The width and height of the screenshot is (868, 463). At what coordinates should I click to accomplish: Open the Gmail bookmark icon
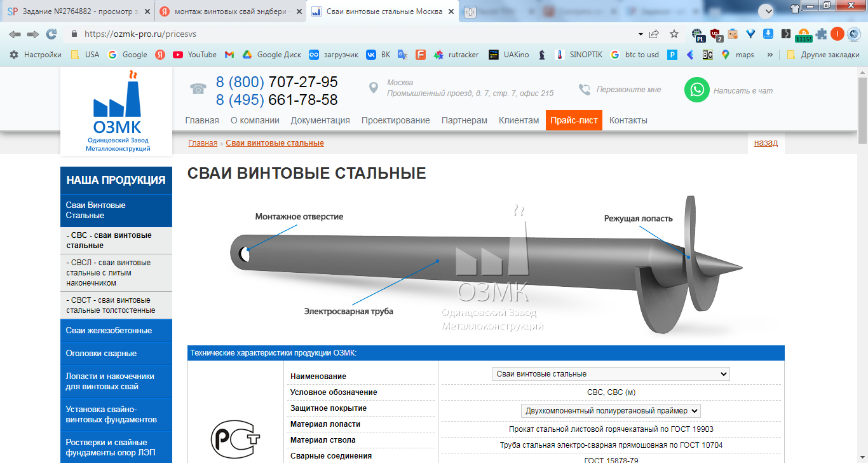[x=229, y=55]
